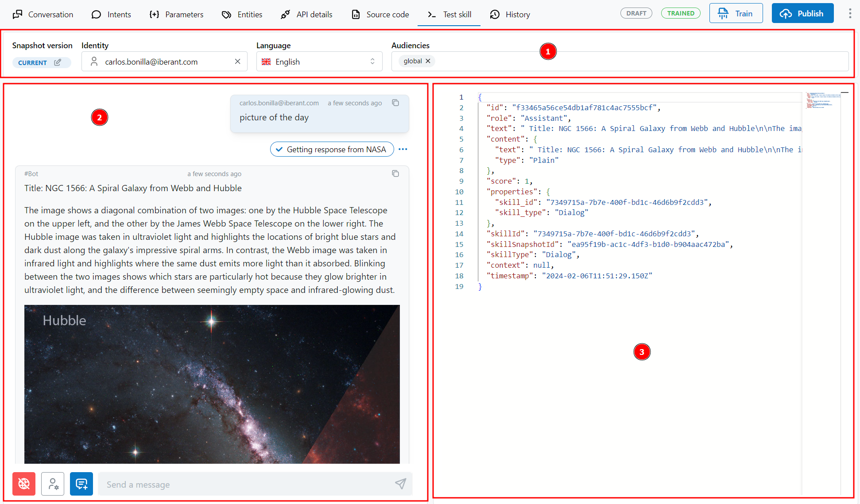Image resolution: width=860 pixels, height=504 pixels.
Task: Click the Train button
Action: click(x=736, y=13)
